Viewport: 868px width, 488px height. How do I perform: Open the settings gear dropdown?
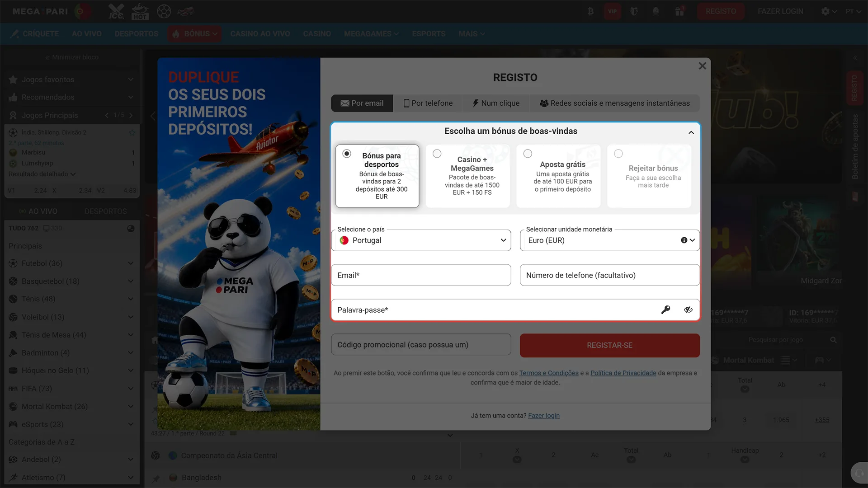[x=829, y=11]
